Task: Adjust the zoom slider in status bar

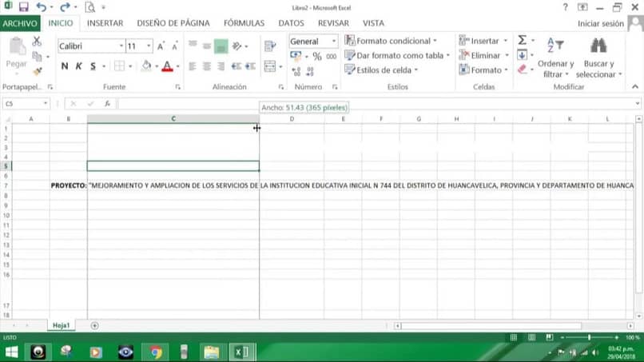Action: click(589, 337)
